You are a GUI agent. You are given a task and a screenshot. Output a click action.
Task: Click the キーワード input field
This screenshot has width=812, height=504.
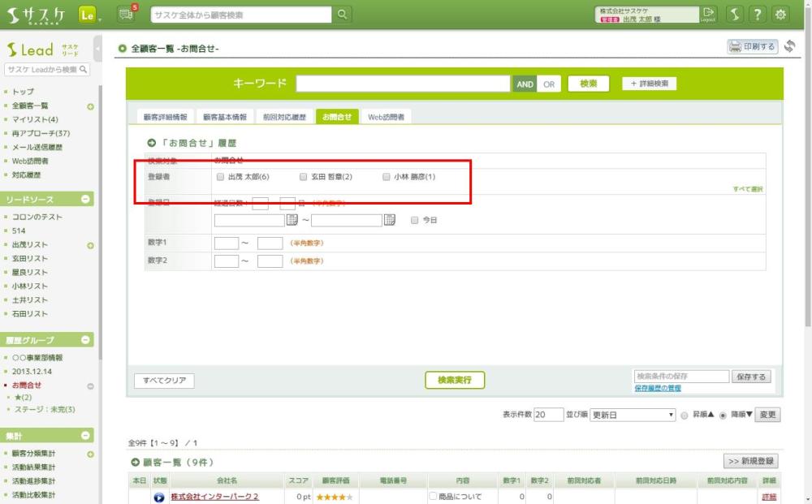(403, 84)
